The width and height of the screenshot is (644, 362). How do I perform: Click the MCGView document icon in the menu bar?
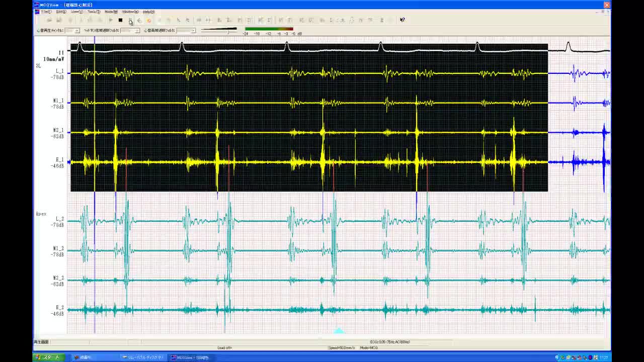coord(37,12)
